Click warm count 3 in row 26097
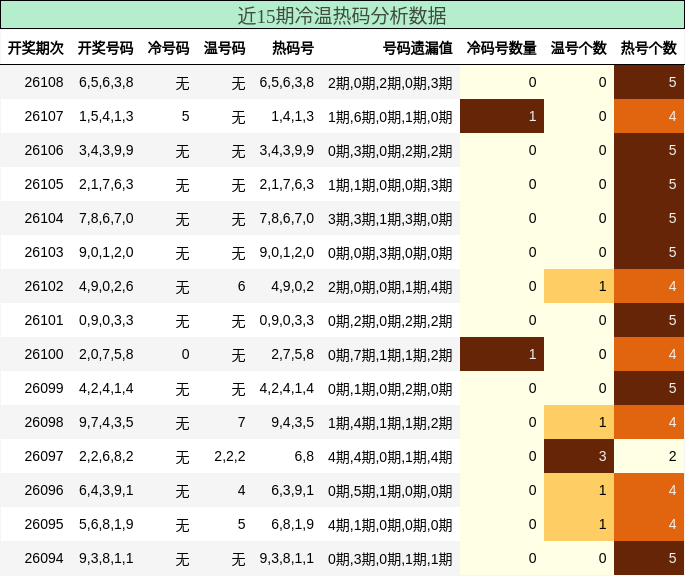The image size is (685, 576). (x=579, y=456)
